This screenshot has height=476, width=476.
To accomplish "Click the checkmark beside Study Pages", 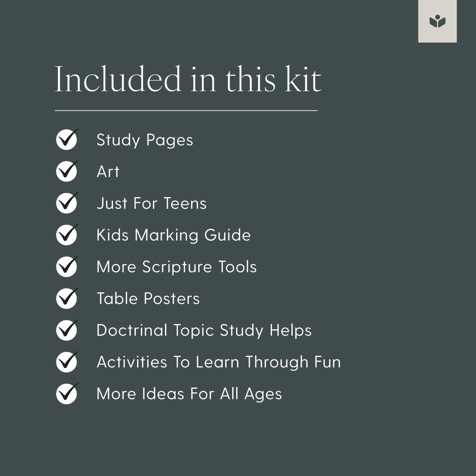I will click(67, 140).
